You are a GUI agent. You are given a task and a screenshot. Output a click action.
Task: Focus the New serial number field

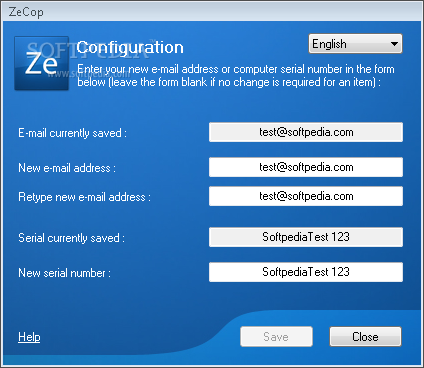click(306, 272)
